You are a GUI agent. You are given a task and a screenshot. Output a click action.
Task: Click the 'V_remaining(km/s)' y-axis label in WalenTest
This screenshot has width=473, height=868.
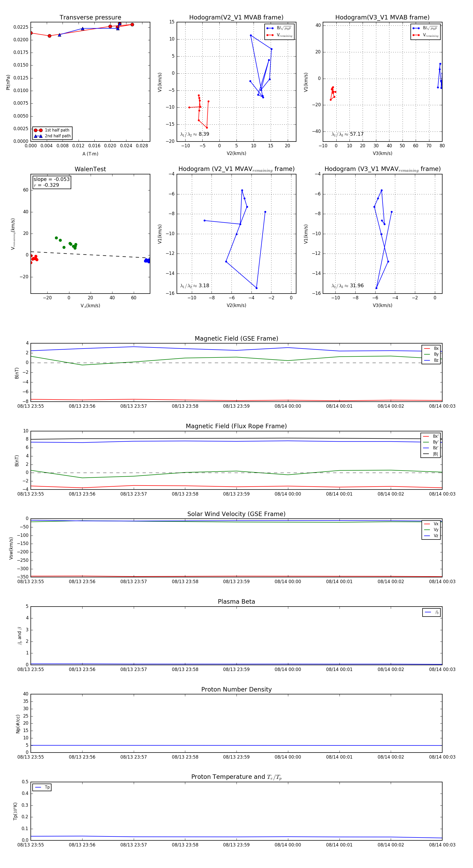click(x=13, y=234)
